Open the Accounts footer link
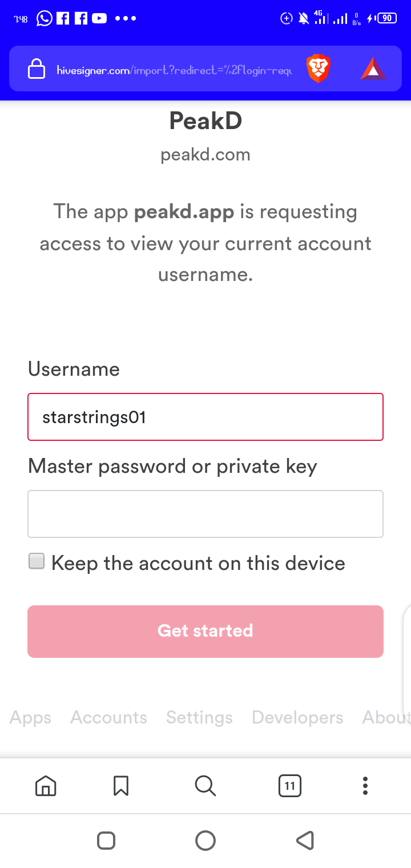411x868 pixels. point(108,717)
